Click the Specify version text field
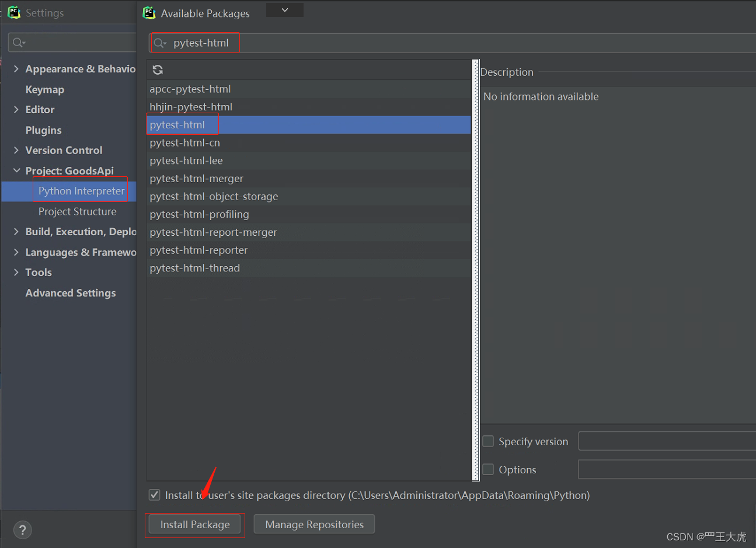The image size is (756, 548). pyautogui.click(x=667, y=441)
